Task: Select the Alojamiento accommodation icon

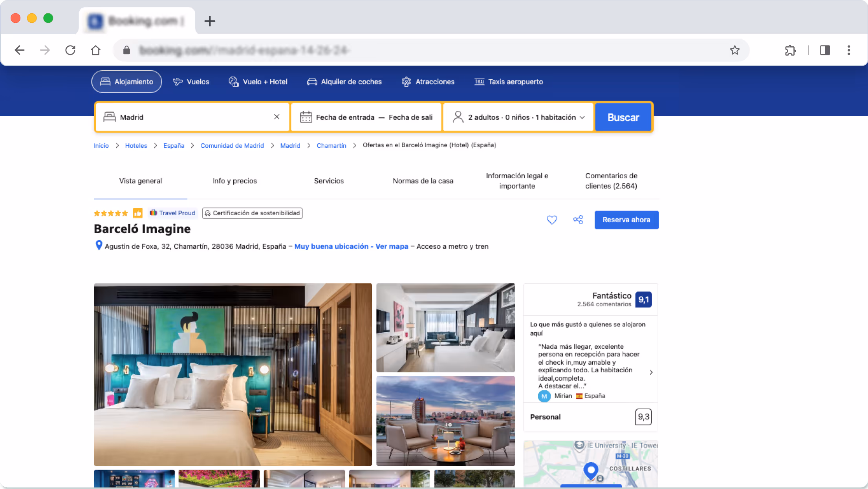Action: (x=105, y=81)
